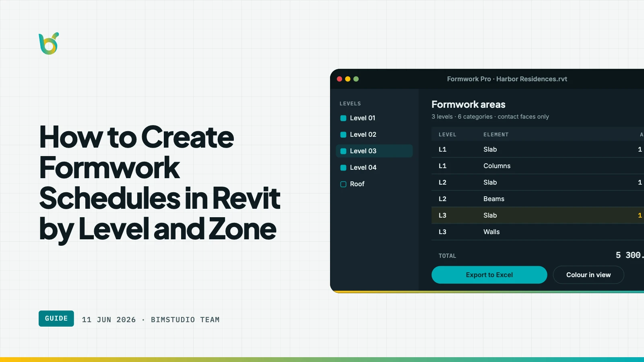The width and height of the screenshot is (644, 362).
Task: Select Roof in the levels list
Action: [x=374, y=184]
